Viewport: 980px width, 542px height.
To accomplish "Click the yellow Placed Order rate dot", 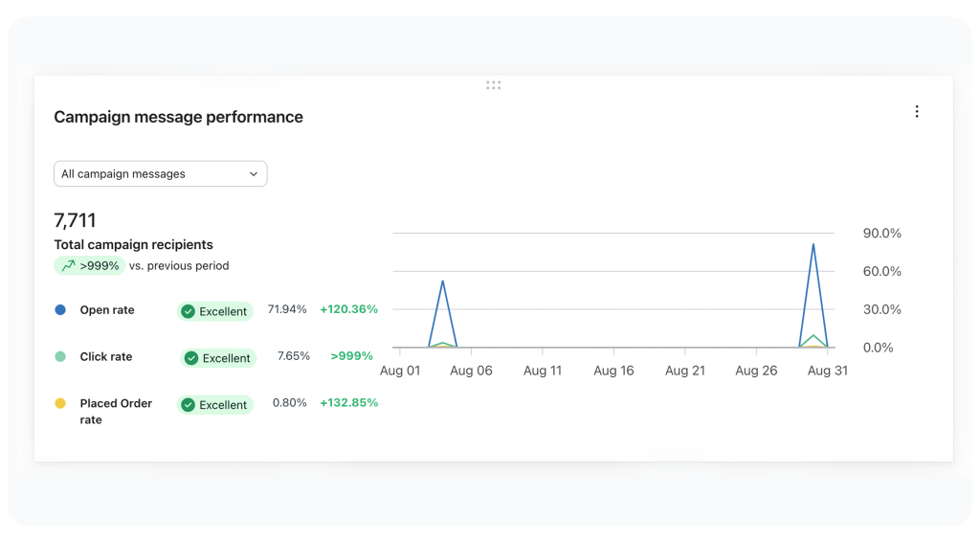I will click(x=60, y=403).
